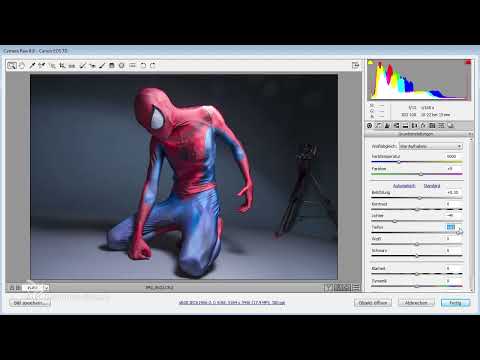Select the Crop tool
The image size is (480, 360).
click(x=62, y=65)
